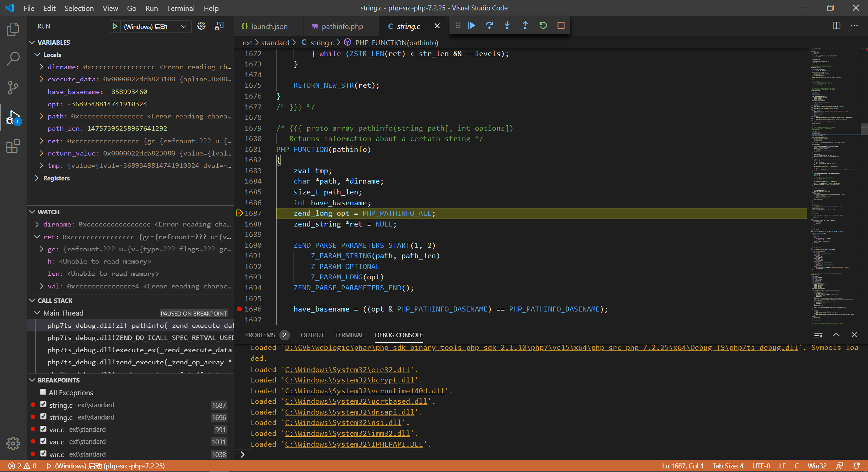Viewport: 868px width, 472px height.
Task: Open the (Windows) launch configuration dropdown
Action: point(155,27)
